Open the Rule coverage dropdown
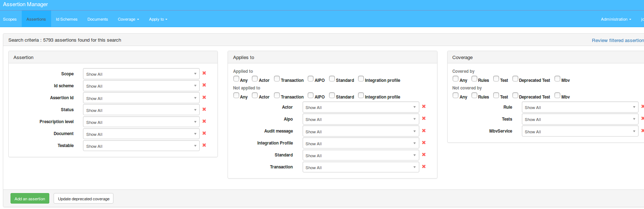This screenshot has width=644, height=209. point(579,107)
